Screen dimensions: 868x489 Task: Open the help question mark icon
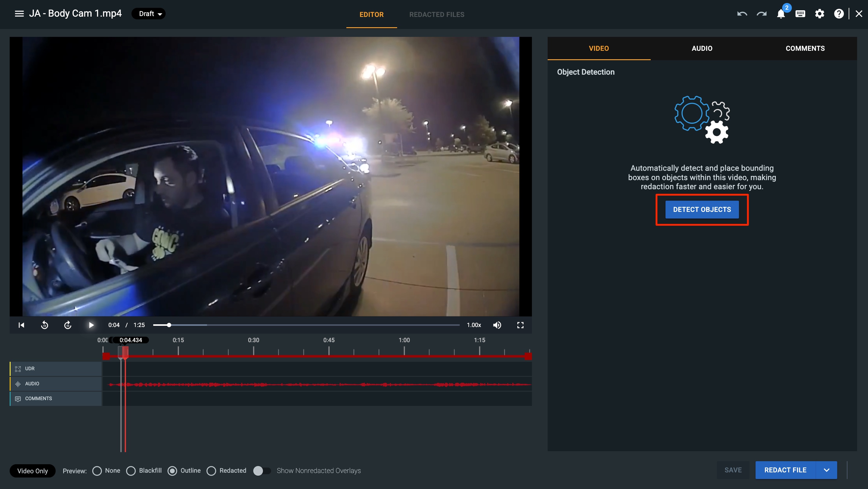[x=839, y=14]
